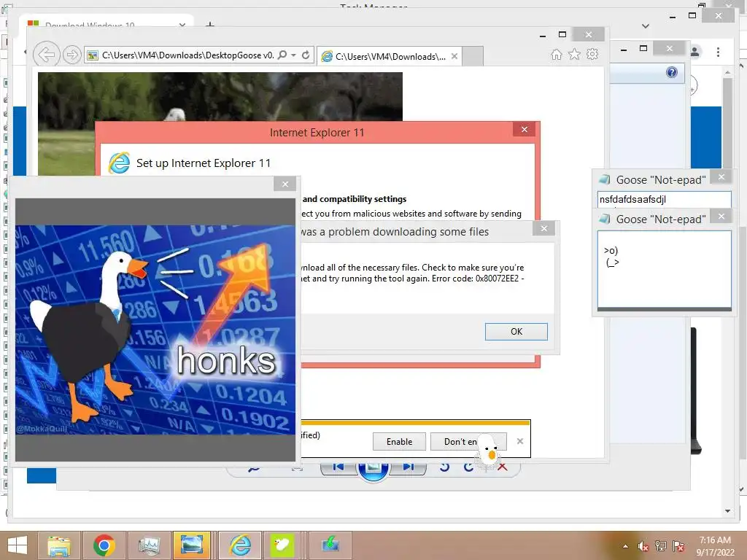Open File Explorer from the taskbar
747x560 pixels.
coord(58,545)
